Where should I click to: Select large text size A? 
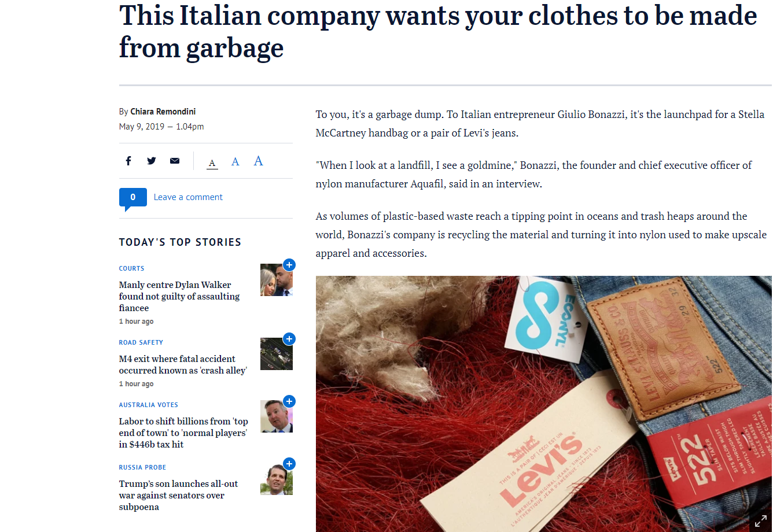click(x=258, y=161)
